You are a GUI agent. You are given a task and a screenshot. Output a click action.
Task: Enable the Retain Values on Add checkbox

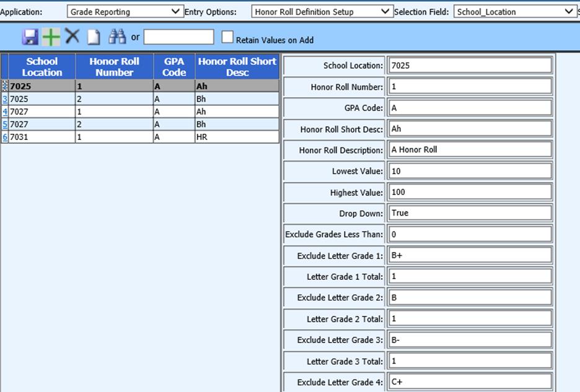[x=227, y=38]
